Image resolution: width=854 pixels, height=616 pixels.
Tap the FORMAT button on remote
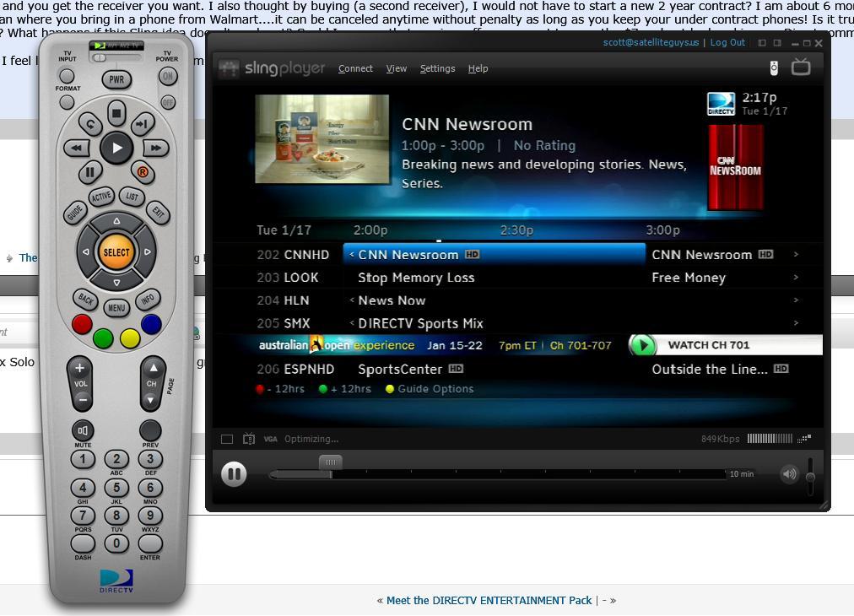click(67, 102)
